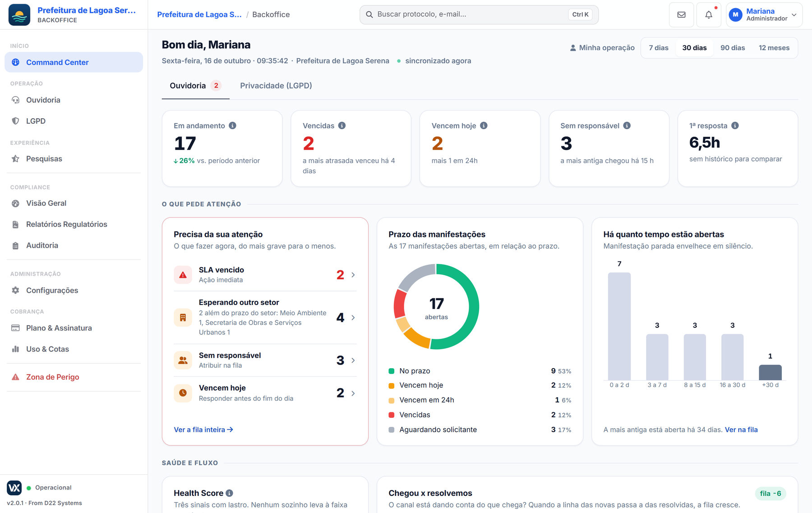Select the 12 meses period
This screenshot has height=513, width=812.
774,48
